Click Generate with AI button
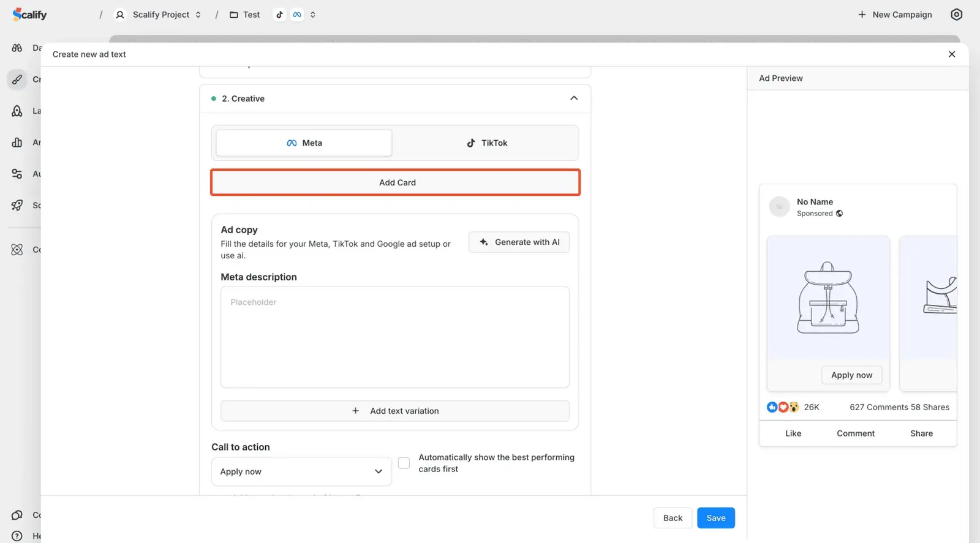980x543 pixels. point(519,242)
